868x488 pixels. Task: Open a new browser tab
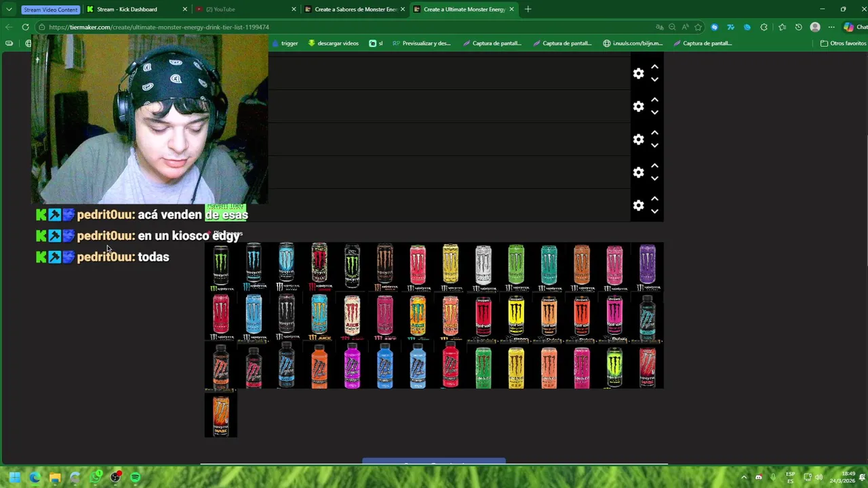pos(528,9)
